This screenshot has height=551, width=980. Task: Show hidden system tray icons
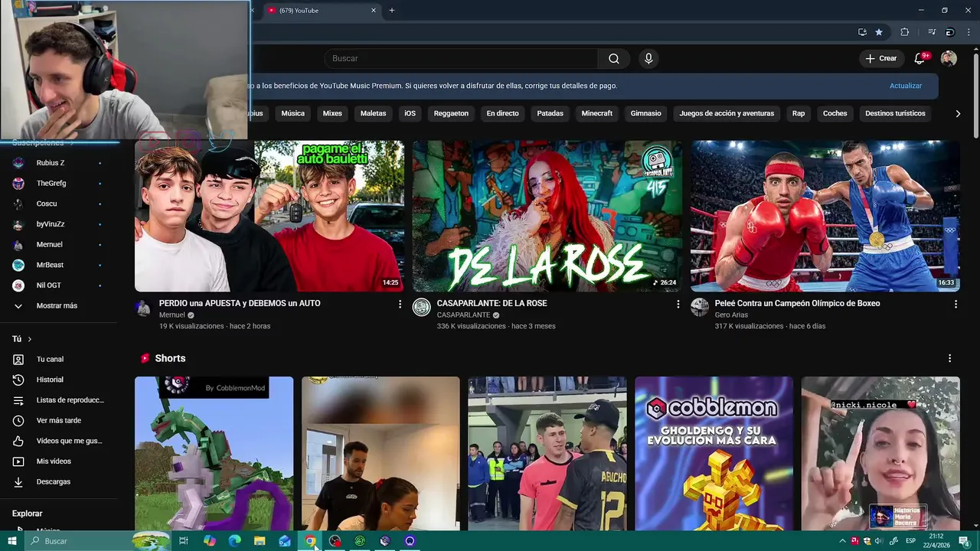point(842,541)
